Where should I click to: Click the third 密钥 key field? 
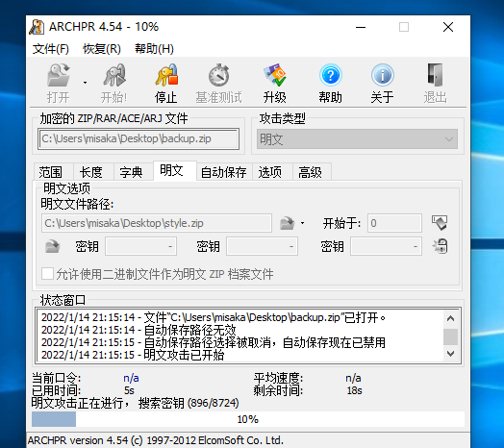coord(386,246)
